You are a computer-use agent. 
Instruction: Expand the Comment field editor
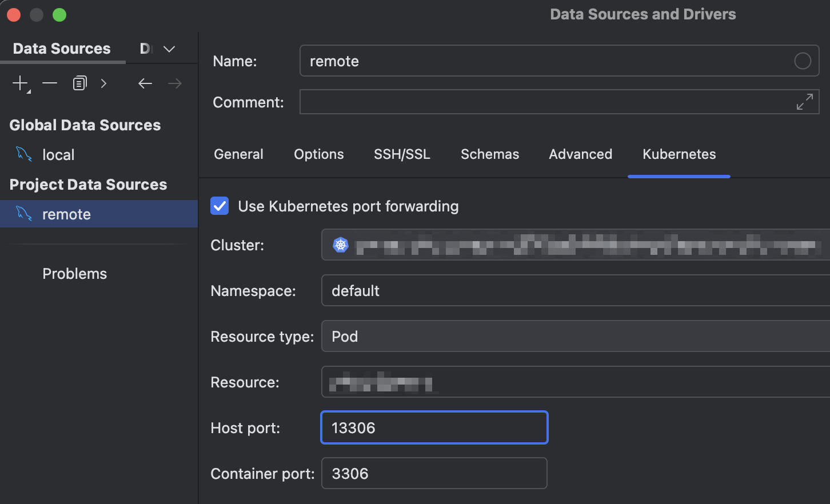(x=805, y=102)
